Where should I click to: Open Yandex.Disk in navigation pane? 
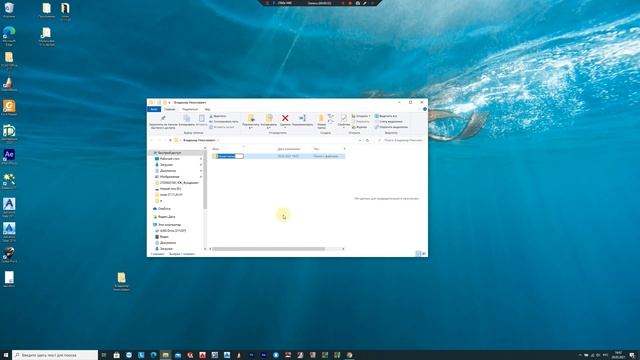tap(167, 217)
